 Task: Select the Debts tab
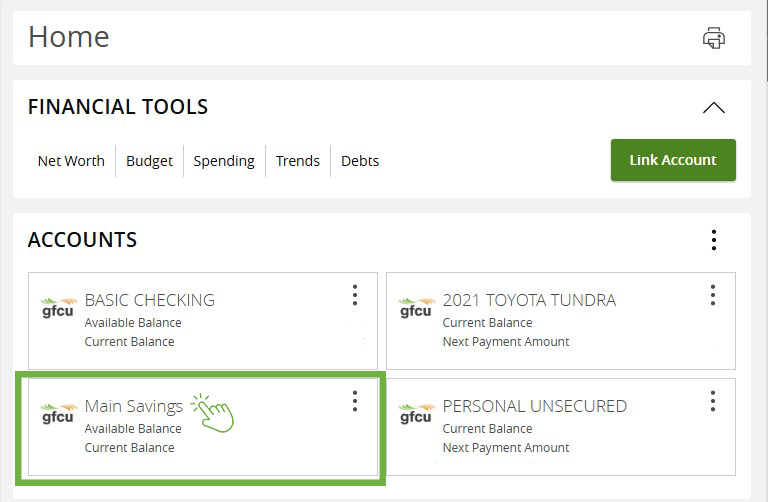point(360,161)
